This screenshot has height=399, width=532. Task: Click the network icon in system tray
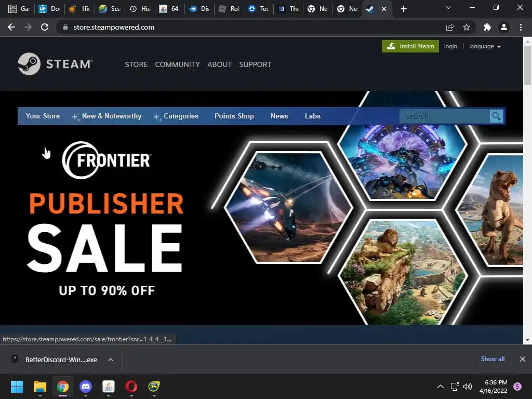[455, 387]
